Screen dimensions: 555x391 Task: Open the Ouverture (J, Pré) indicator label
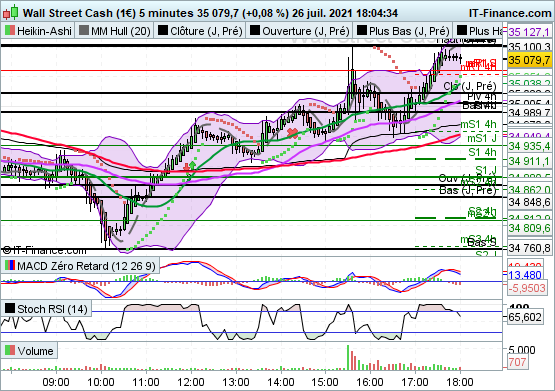[306, 31]
